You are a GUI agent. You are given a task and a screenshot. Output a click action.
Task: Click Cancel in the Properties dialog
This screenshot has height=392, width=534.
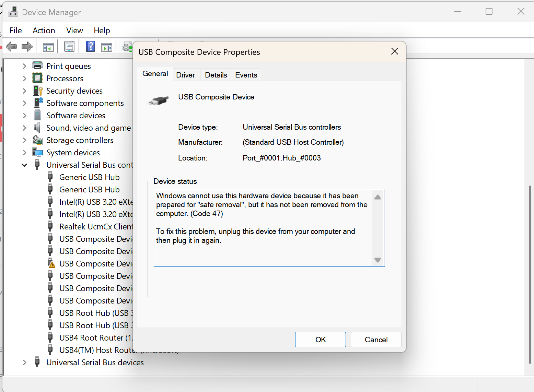pyautogui.click(x=376, y=340)
